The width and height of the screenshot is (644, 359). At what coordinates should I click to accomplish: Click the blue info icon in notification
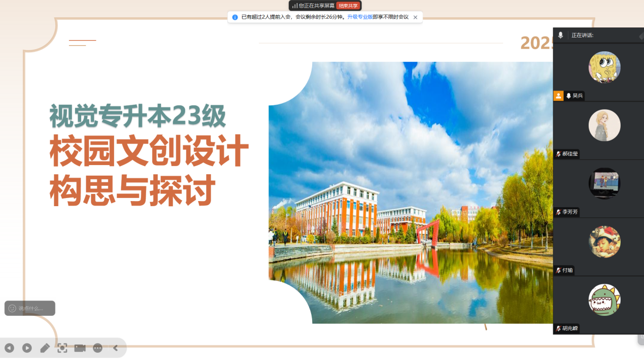235,17
